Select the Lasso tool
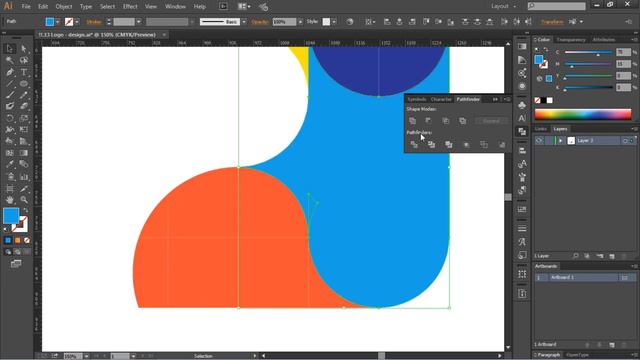The height and width of the screenshot is (360, 640). click(x=24, y=60)
